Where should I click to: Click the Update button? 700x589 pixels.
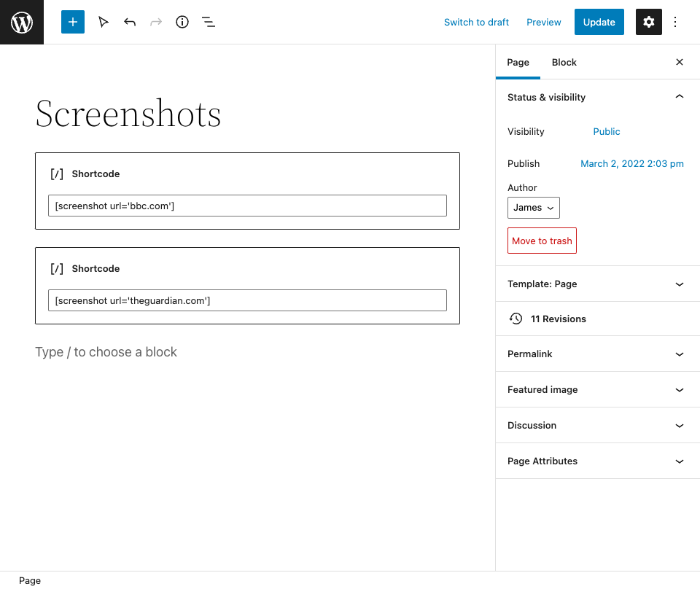[x=599, y=22]
